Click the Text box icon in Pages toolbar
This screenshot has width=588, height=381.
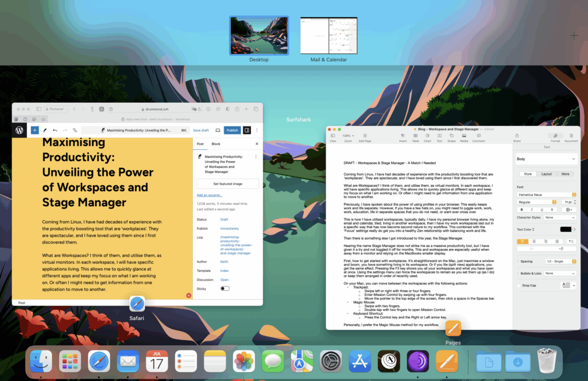point(439,138)
